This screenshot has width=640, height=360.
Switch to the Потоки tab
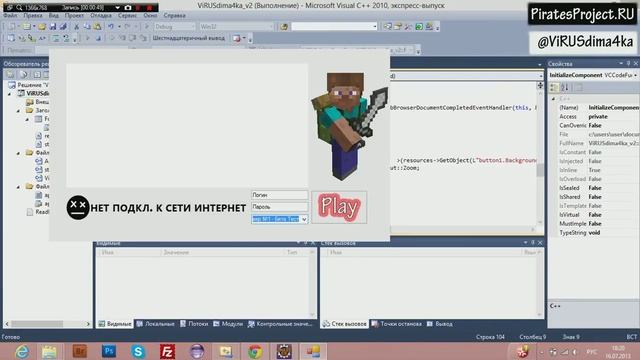tap(194, 324)
